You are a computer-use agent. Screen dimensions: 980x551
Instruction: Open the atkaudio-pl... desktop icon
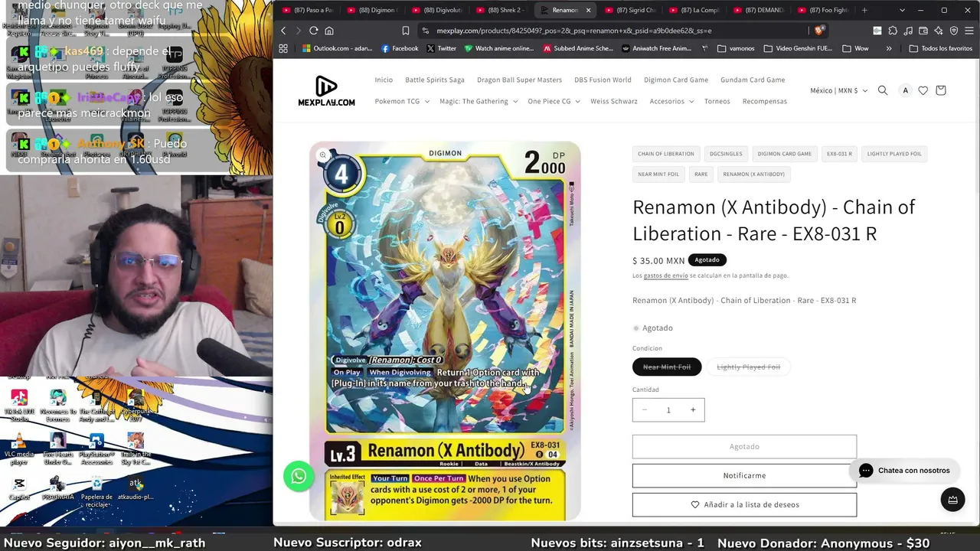point(136,489)
